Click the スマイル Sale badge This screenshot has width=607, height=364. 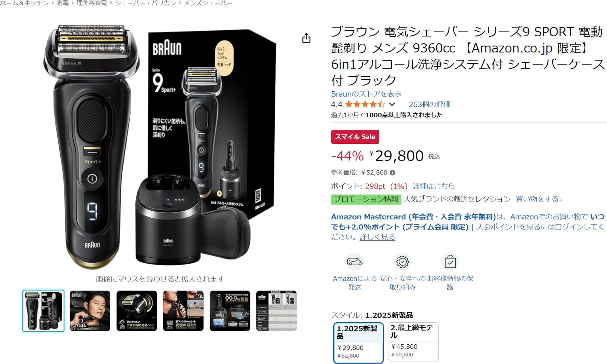point(355,137)
